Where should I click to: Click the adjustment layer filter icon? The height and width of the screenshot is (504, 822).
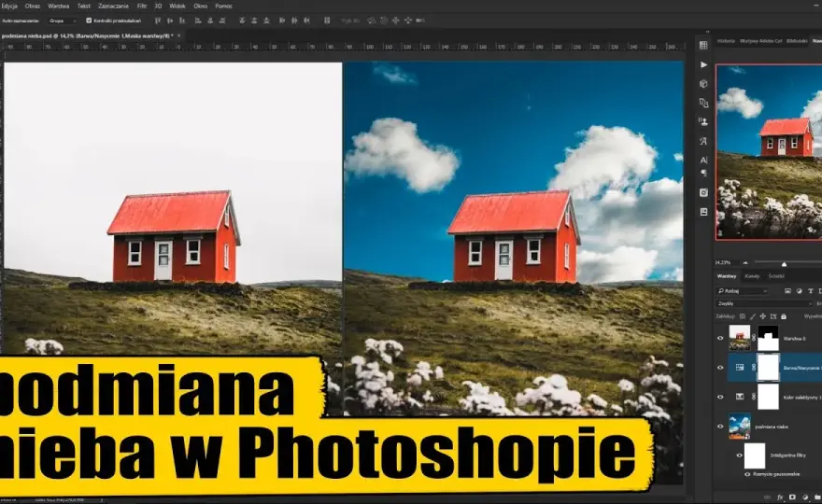coord(799,291)
